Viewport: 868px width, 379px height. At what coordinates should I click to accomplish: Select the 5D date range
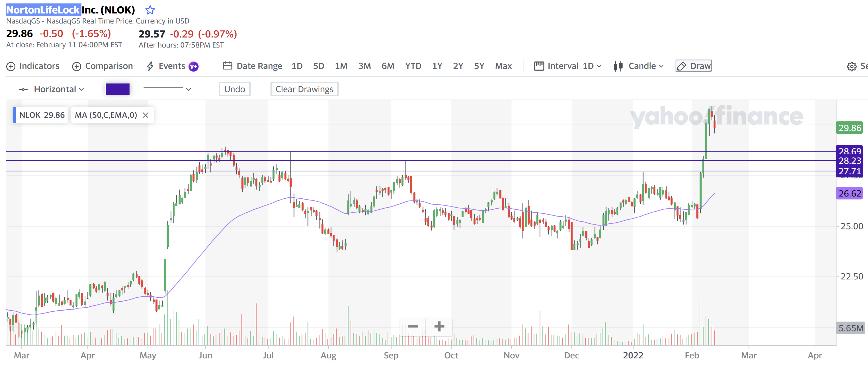click(x=318, y=66)
